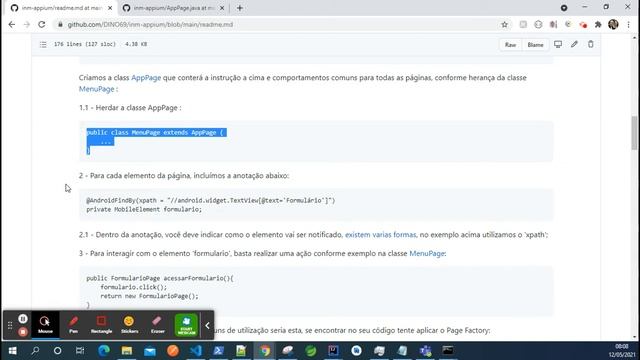The image size is (640, 360).
Task: Open the MenuPage link in step 3
Action: (x=427, y=253)
